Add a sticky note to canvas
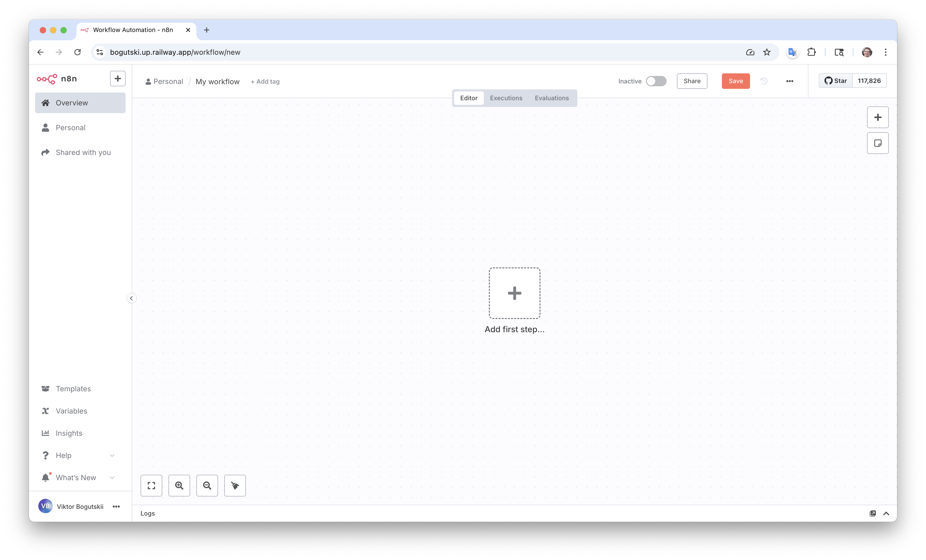Image resolution: width=926 pixels, height=560 pixels. point(877,143)
